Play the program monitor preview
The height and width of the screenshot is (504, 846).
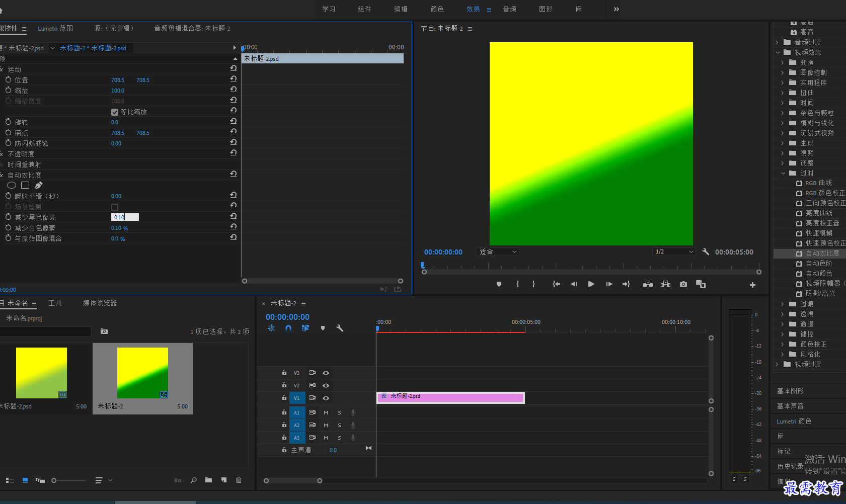[591, 284]
